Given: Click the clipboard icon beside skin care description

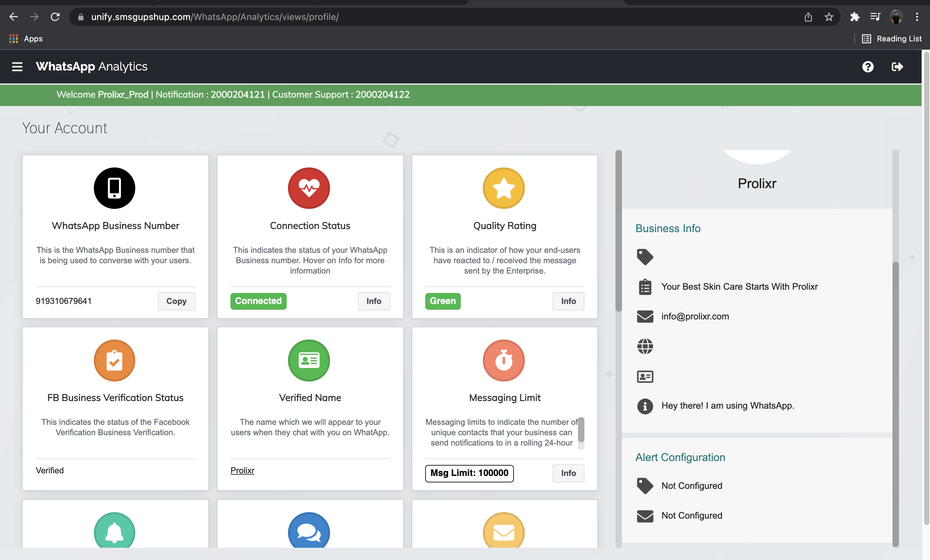Looking at the screenshot, I should tap(645, 287).
